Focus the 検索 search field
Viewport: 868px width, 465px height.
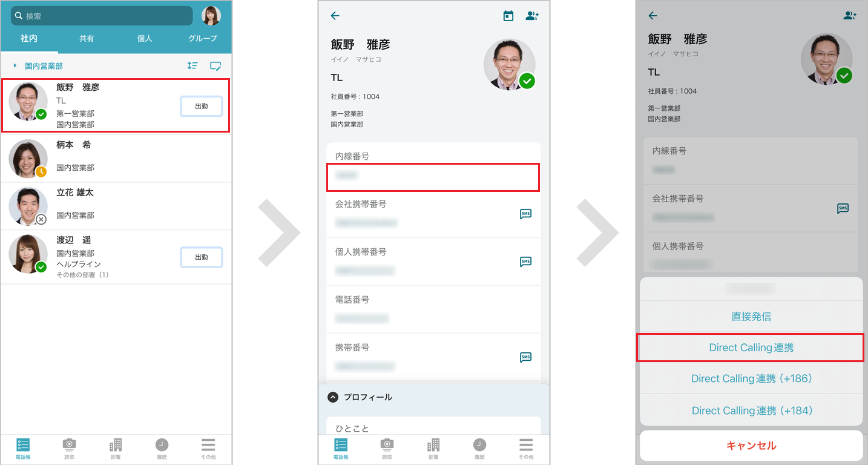(102, 16)
